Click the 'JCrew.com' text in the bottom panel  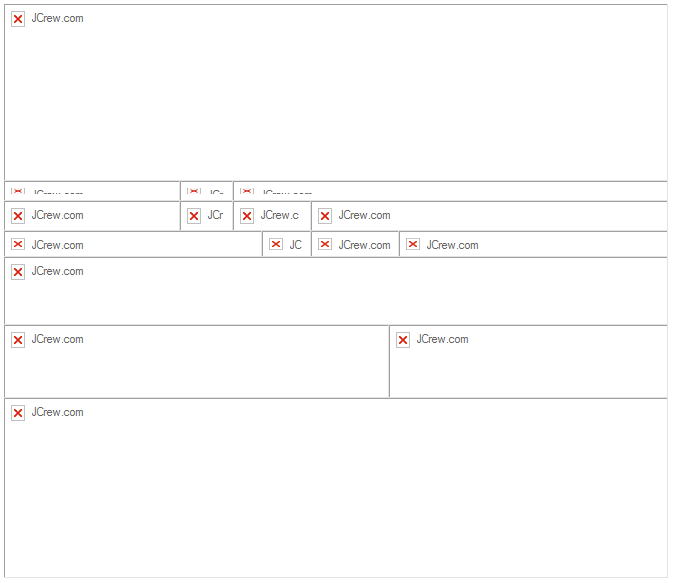point(57,412)
